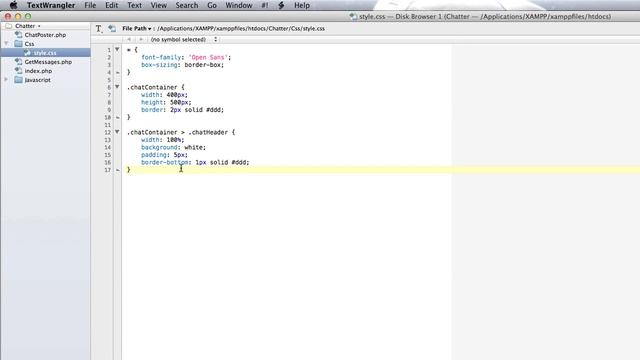
Task: Open the Search menu
Action: [187, 5]
